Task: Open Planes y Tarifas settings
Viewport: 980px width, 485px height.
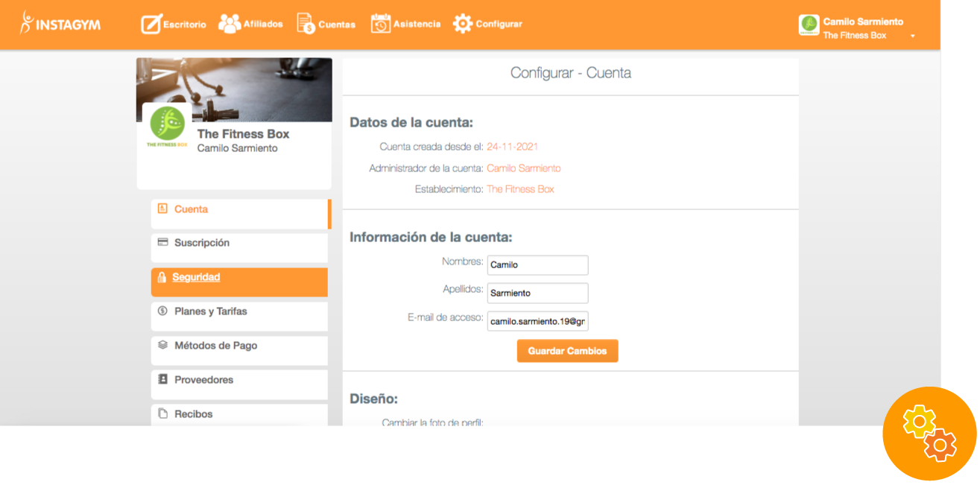Action: click(x=210, y=311)
